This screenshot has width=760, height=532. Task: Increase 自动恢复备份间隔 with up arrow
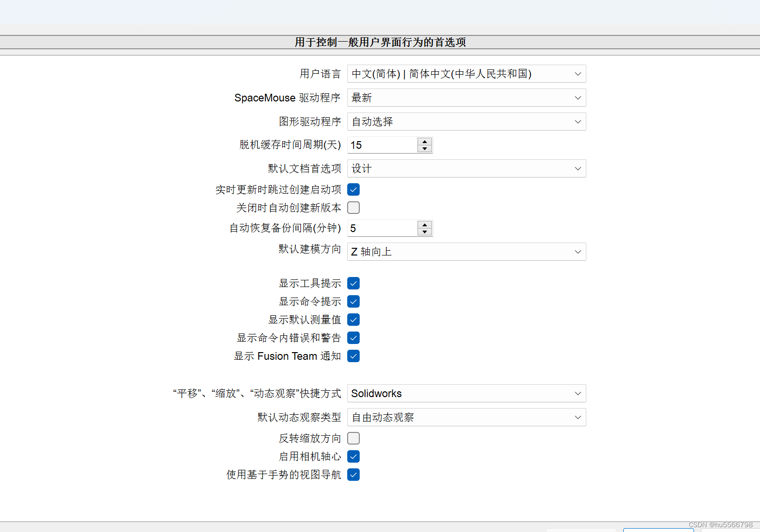coord(425,225)
